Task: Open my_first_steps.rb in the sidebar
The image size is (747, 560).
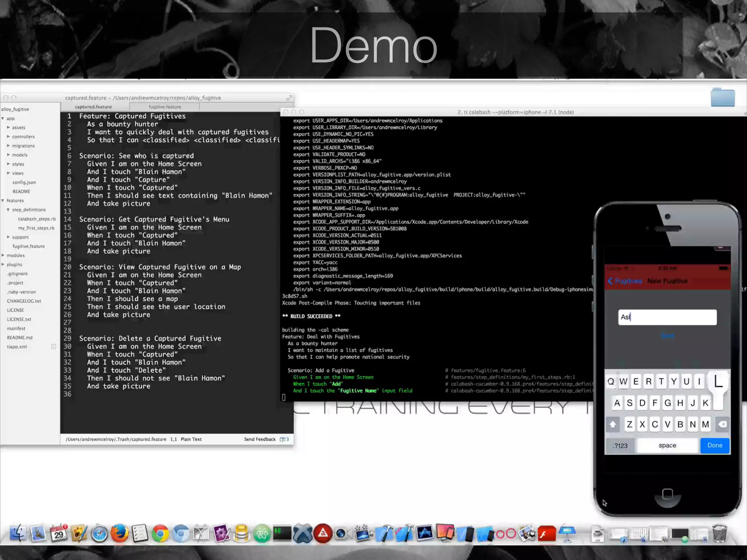Action: 36,228
